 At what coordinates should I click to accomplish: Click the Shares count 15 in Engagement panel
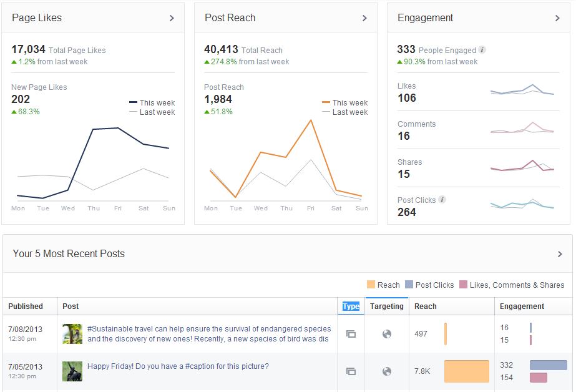click(x=404, y=174)
